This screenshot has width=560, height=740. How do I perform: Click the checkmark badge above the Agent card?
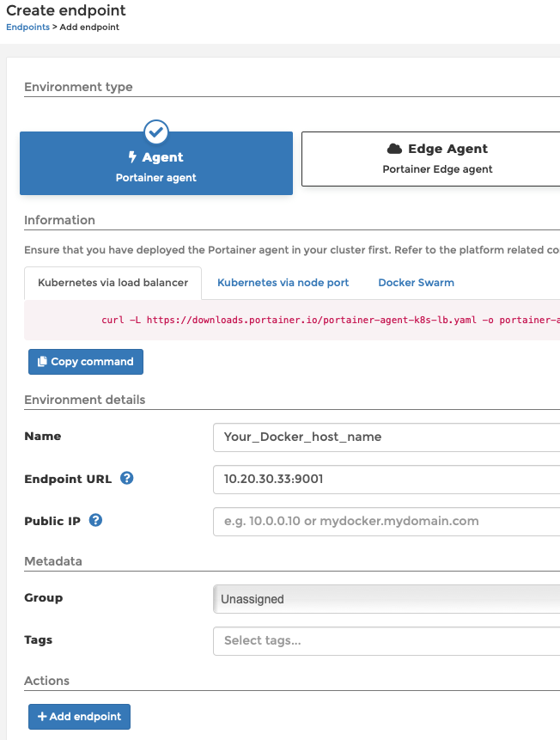tap(155, 131)
